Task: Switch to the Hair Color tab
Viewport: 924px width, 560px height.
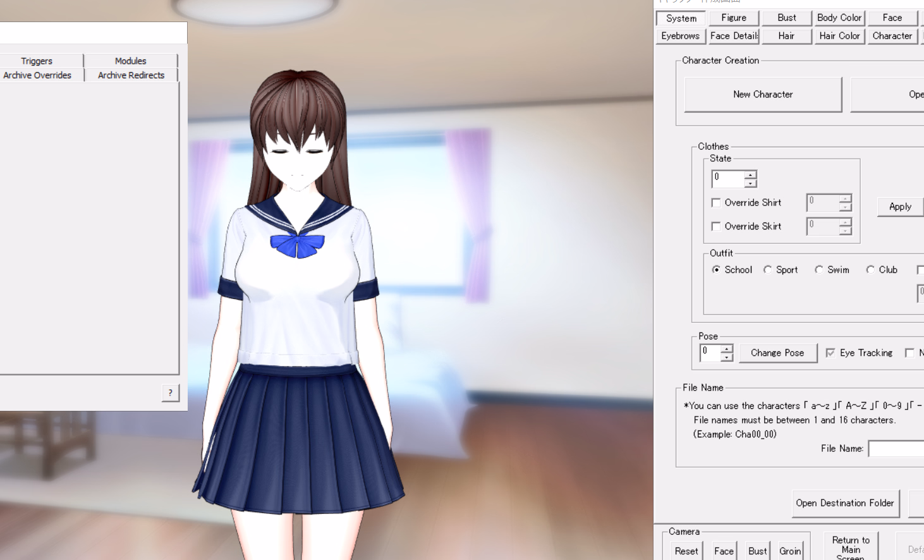Action: tap(839, 36)
